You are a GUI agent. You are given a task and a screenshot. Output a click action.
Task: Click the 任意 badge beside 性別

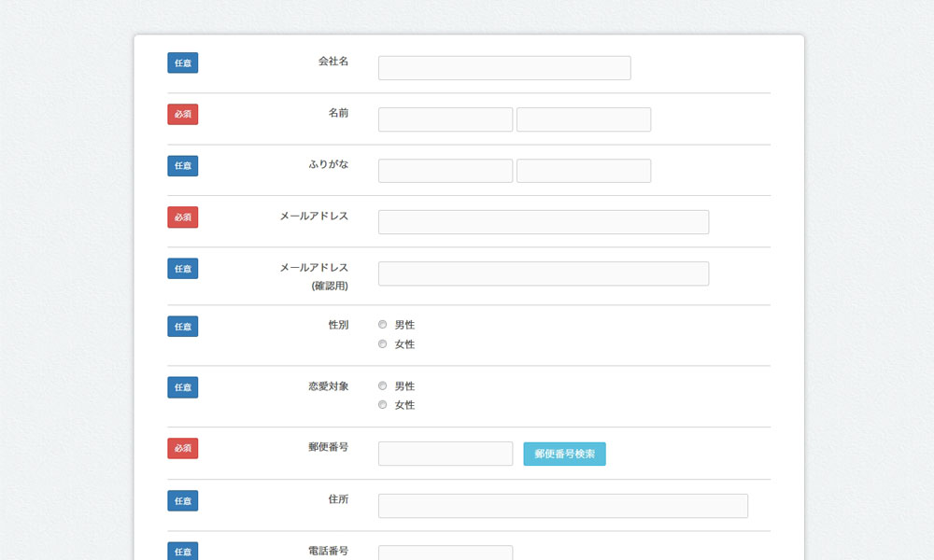click(x=183, y=326)
